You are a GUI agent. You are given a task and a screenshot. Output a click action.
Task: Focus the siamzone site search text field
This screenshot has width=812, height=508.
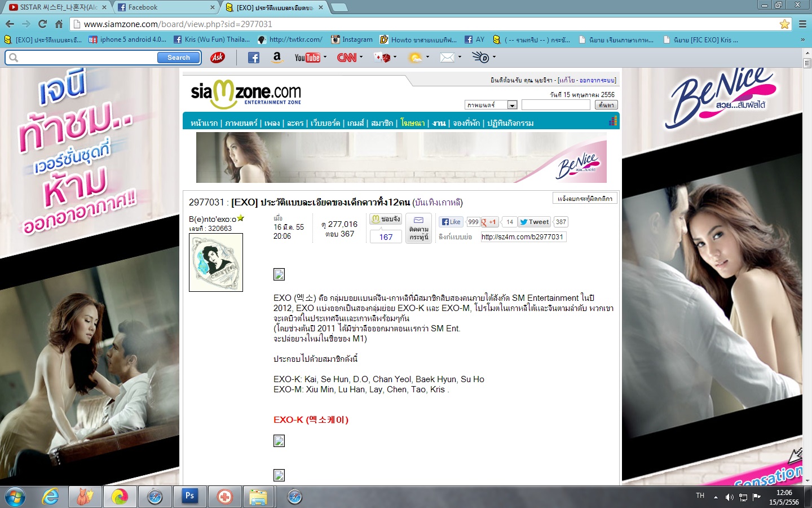[556, 105]
